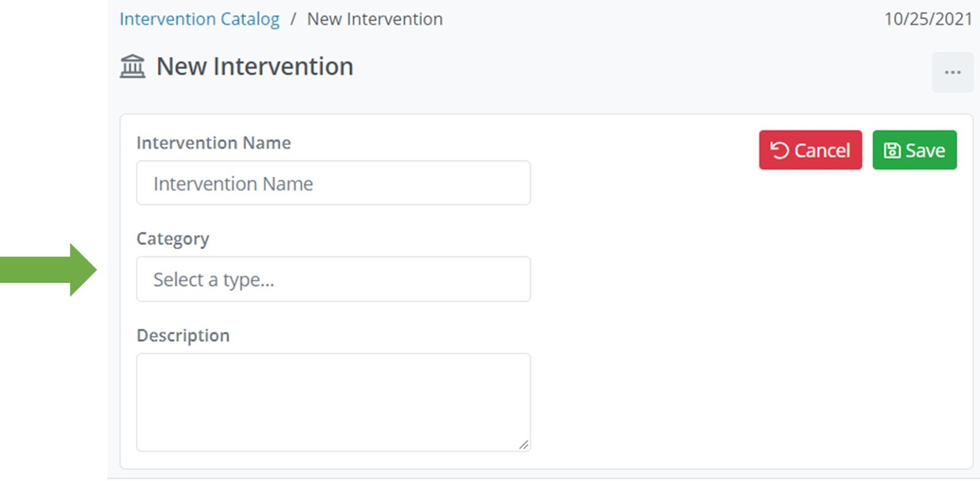Focus the Intervention Name text field

coord(333,183)
